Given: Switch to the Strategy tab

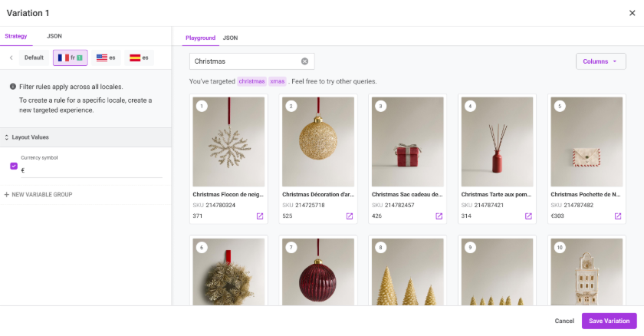Looking at the screenshot, I should [x=16, y=36].
